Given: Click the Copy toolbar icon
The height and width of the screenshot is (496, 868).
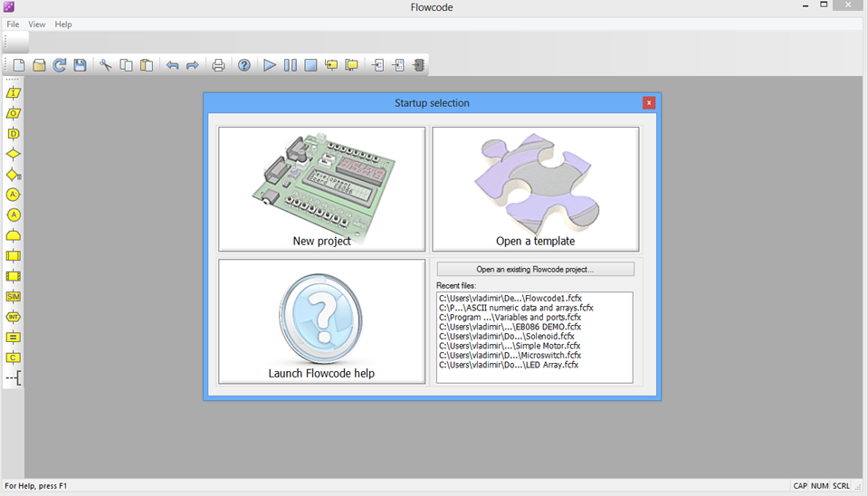Looking at the screenshot, I should pos(126,65).
